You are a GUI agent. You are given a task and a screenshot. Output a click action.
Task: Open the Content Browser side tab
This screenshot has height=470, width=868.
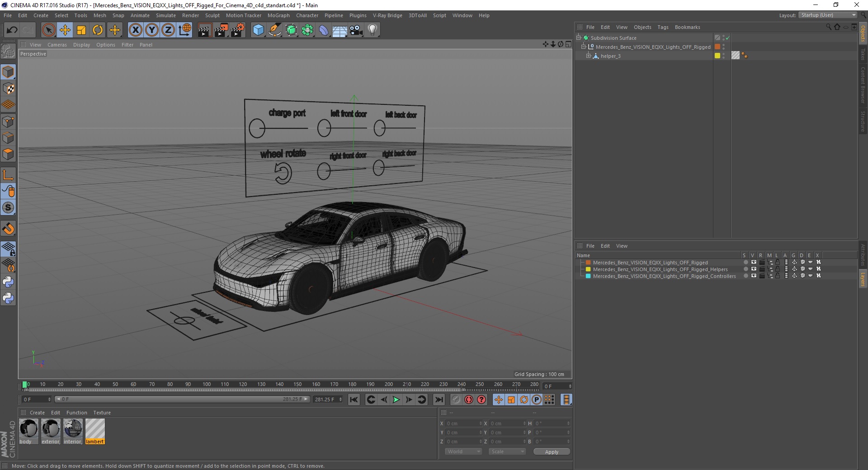[x=863, y=85]
